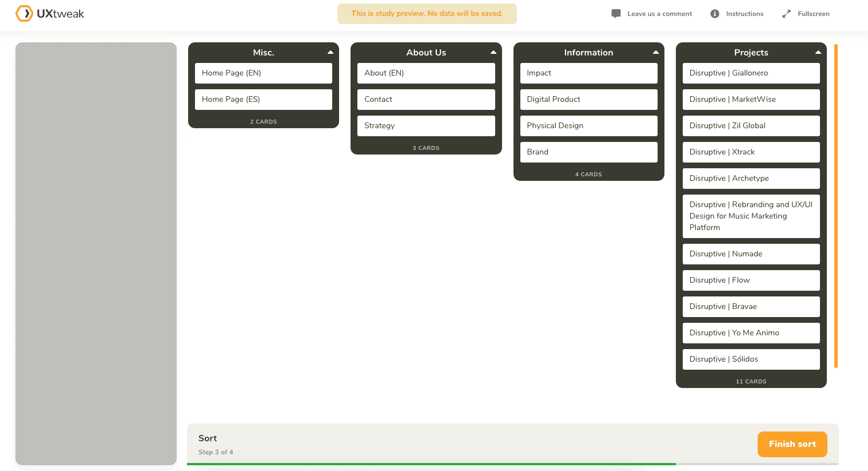Select the Home Page (ES) card
868x471 pixels.
tap(263, 99)
